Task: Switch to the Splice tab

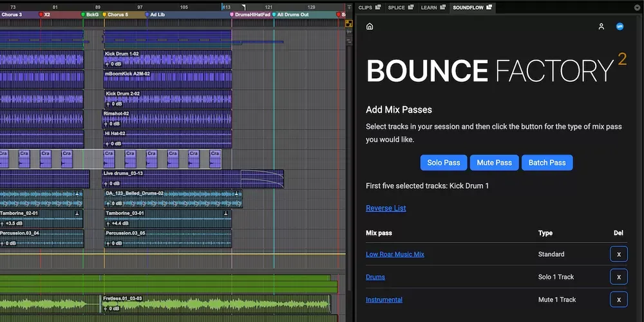Action: [x=396, y=7]
